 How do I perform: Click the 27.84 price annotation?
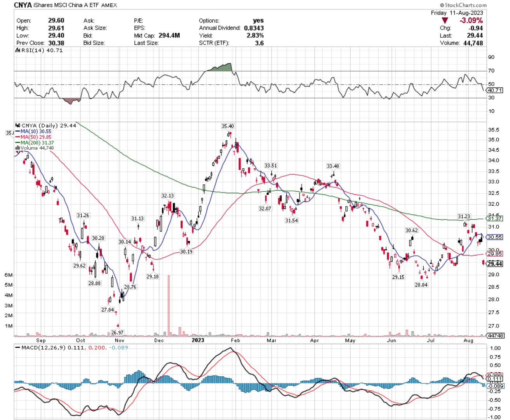pyautogui.click(x=108, y=310)
